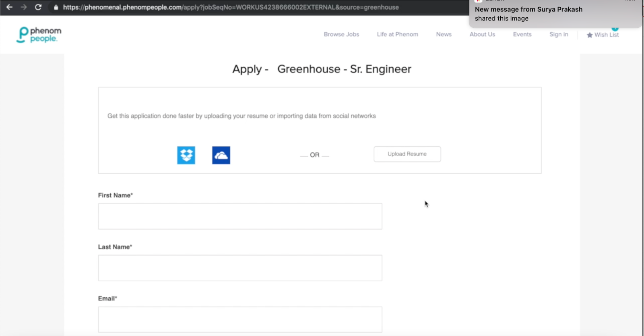Visit the About Us page
Viewport: 644px width, 336px height.
(482, 34)
